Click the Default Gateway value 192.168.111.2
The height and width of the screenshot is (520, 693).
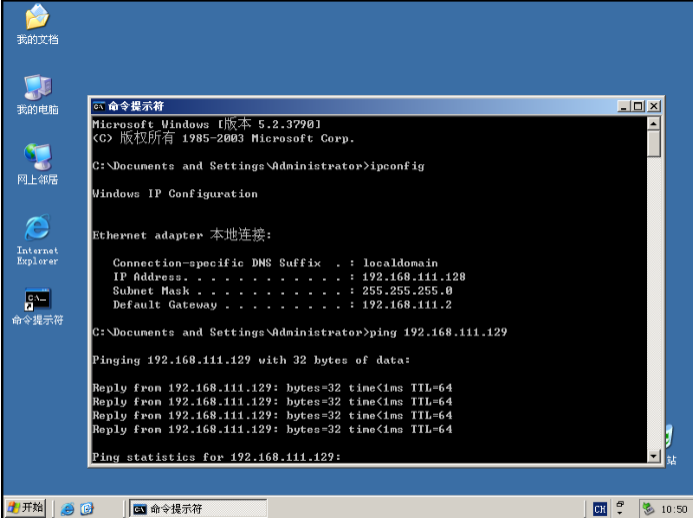coord(407,305)
